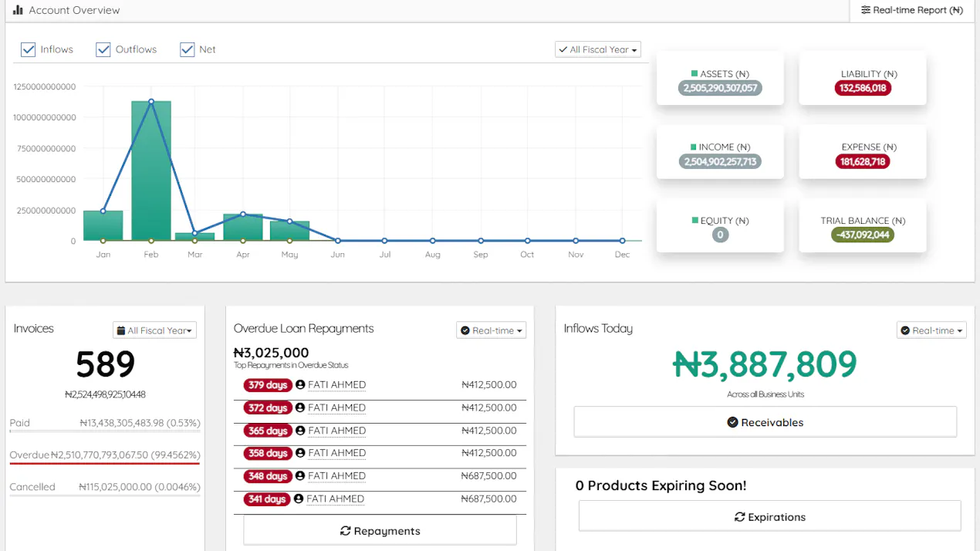Open the Real-time Report button

(912, 10)
